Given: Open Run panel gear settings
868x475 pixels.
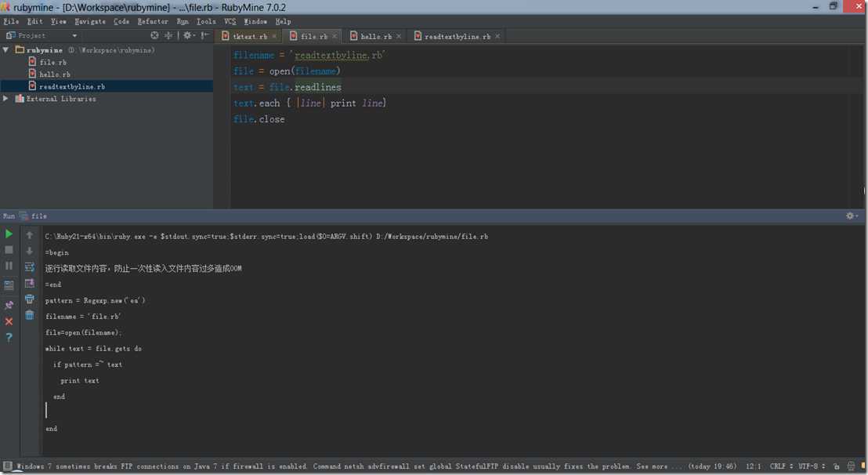Looking at the screenshot, I should [x=851, y=216].
